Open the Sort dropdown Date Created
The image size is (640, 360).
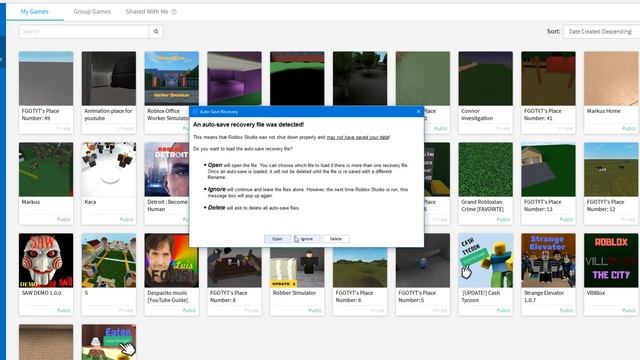pyautogui.click(x=601, y=31)
